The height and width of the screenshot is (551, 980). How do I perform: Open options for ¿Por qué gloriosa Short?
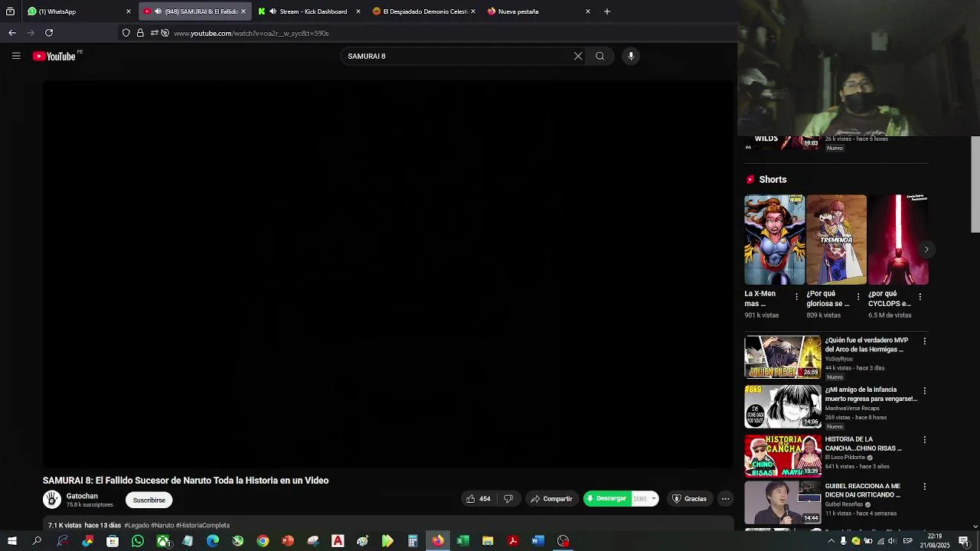pos(858,297)
